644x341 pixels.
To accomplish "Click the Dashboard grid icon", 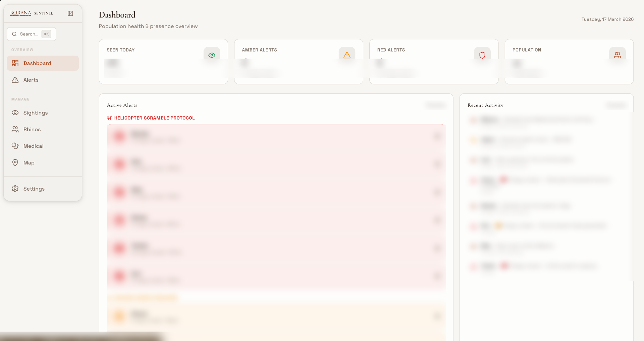I will pyautogui.click(x=15, y=63).
